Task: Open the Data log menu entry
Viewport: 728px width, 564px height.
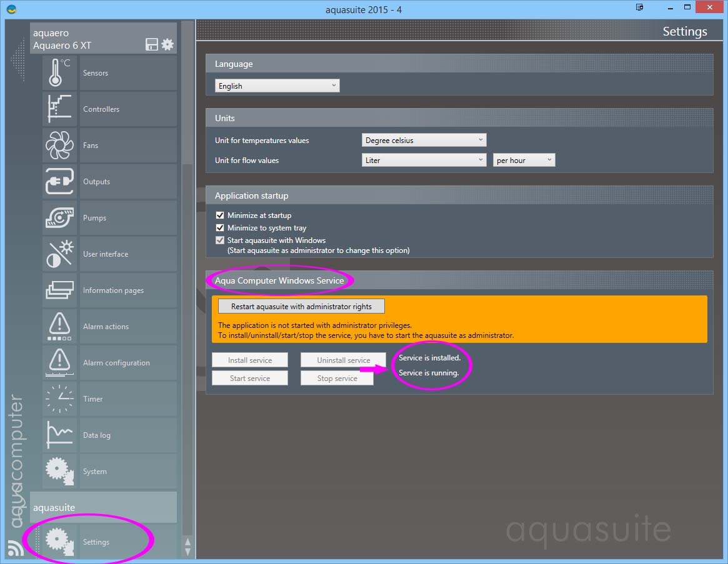Action: (x=128, y=435)
